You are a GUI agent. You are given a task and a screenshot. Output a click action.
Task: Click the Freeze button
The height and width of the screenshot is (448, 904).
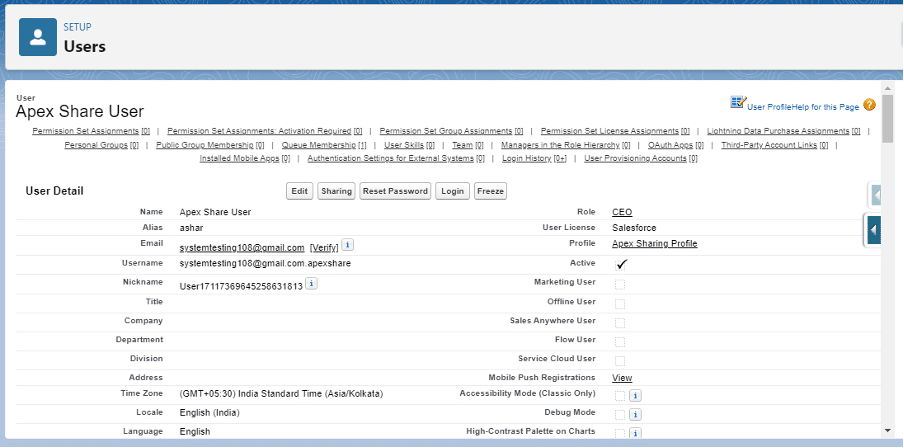(491, 191)
